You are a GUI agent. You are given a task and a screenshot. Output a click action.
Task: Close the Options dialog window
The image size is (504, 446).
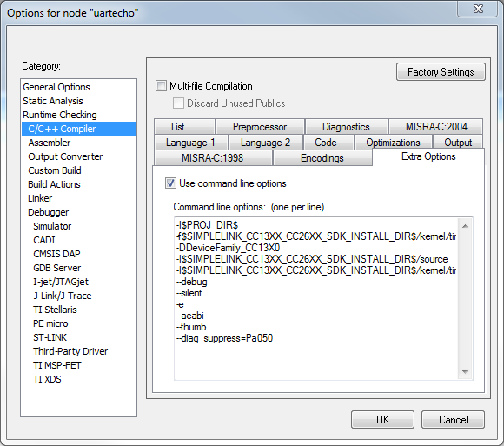478,9
